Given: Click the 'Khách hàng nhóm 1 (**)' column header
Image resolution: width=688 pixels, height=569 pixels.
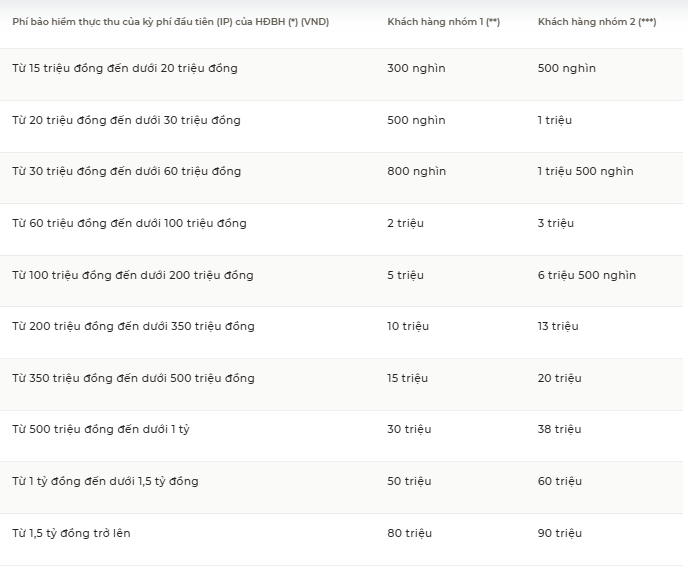Looking at the screenshot, I should click(x=443, y=21).
